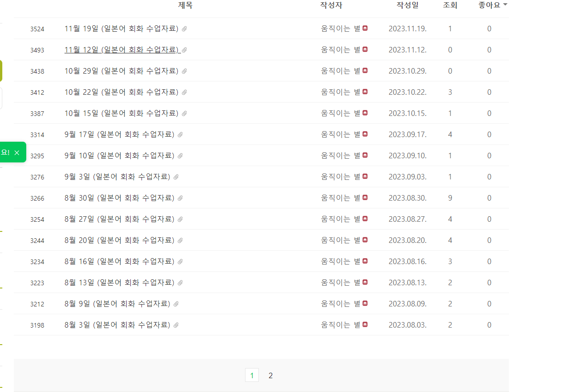Click attachment clip icon on 11월 19일 post
Image resolution: width=567 pixels, height=392 pixels.
coord(184,29)
